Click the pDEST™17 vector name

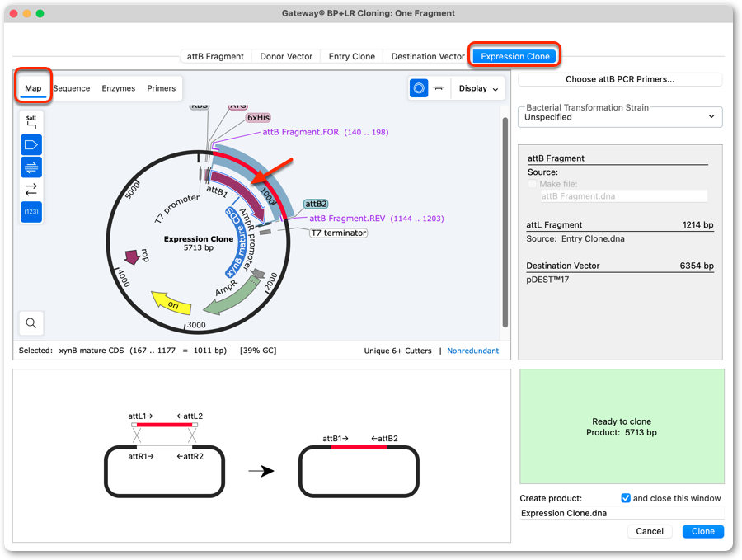[547, 280]
